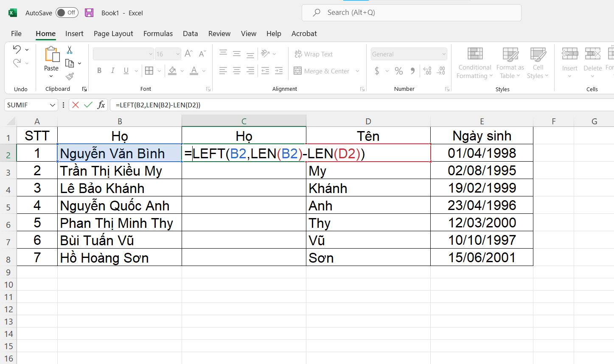Open Cell Styles gallery

coord(538,63)
